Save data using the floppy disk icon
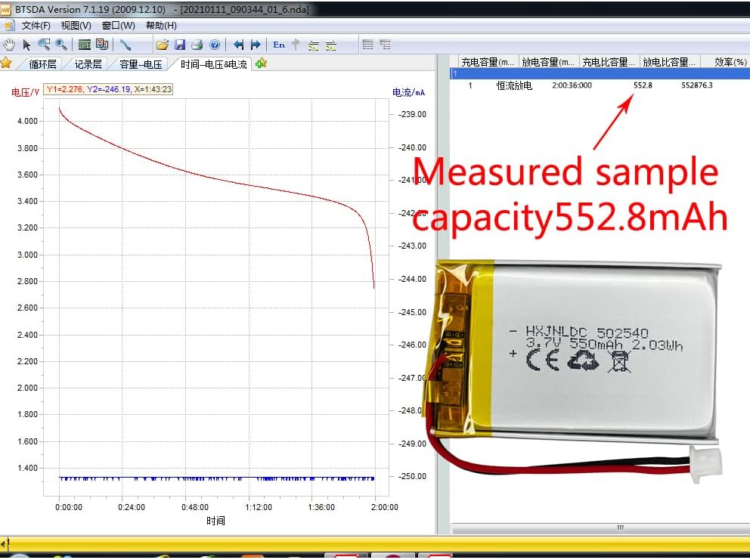750x560 pixels. click(x=180, y=45)
